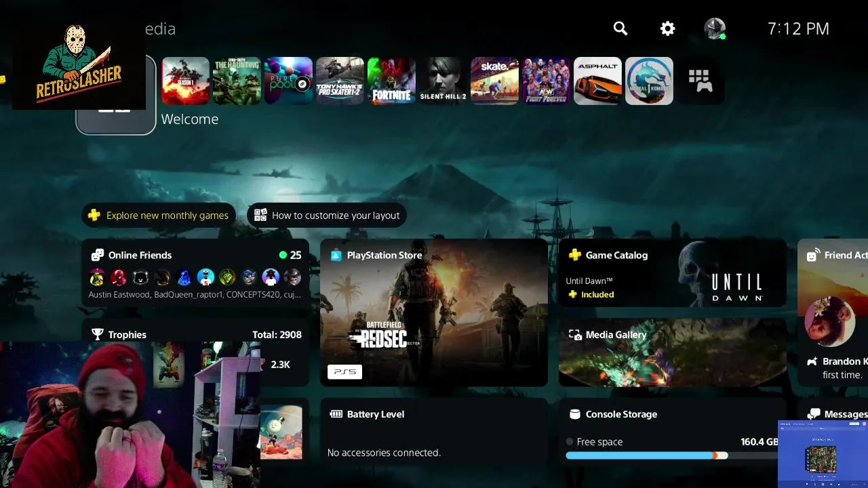The height and width of the screenshot is (488, 868).
Task: Open the Media Gallery widget
Action: (x=672, y=352)
